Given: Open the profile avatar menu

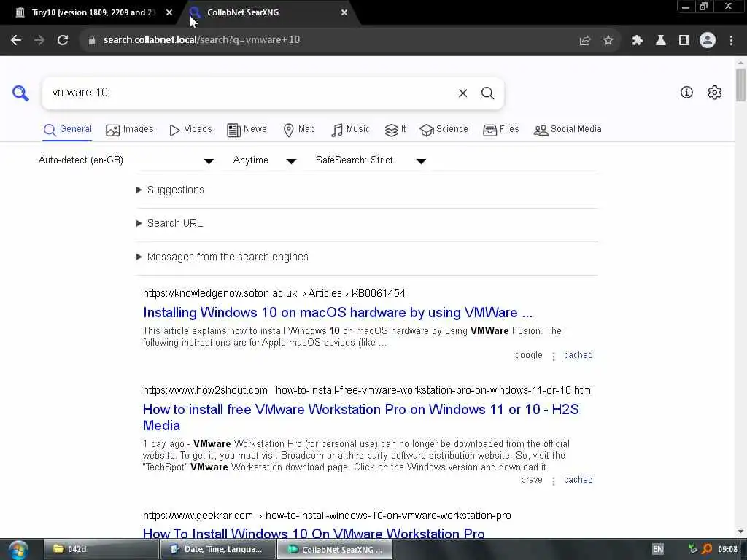Looking at the screenshot, I should click(708, 41).
